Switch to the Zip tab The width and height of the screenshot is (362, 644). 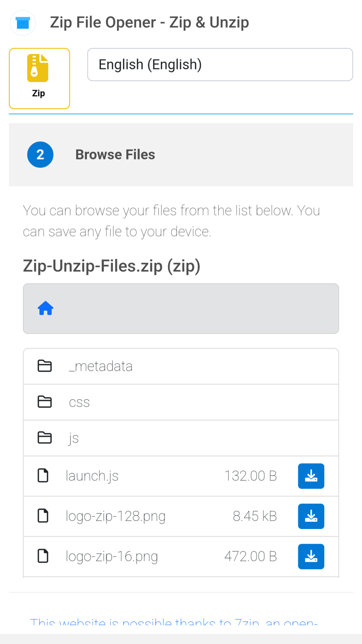39,78
